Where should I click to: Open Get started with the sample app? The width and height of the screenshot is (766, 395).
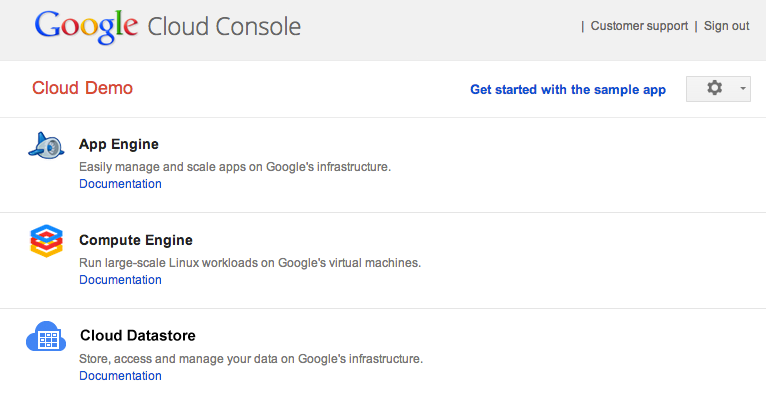point(568,90)
